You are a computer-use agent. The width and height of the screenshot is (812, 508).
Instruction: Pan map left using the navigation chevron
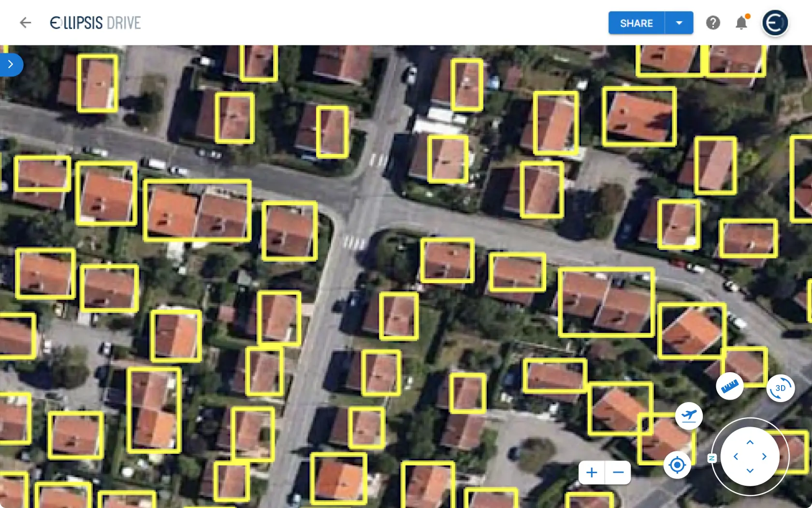(x=736, y=456)
